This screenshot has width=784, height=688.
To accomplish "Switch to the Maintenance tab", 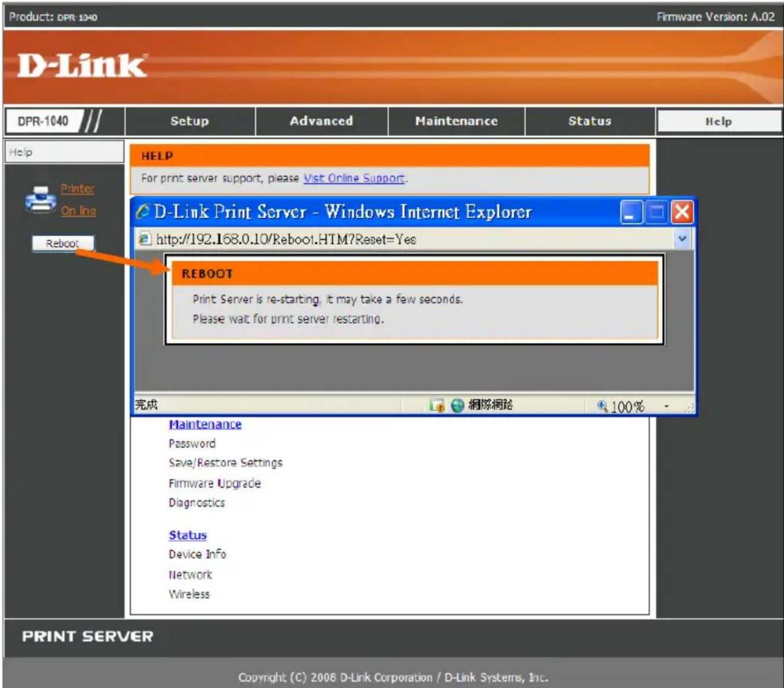I will pyautogui.click(x=456, y=121).
